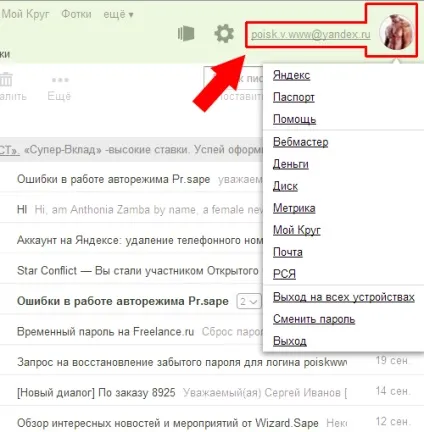
Task: Click poisk.v.www@yandex.ru account link
Action: pyautogui.click(x=311, y=34)
